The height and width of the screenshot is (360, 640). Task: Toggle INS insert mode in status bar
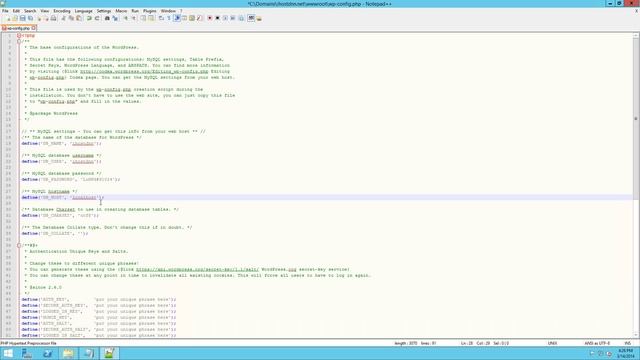tap(628, 343)
